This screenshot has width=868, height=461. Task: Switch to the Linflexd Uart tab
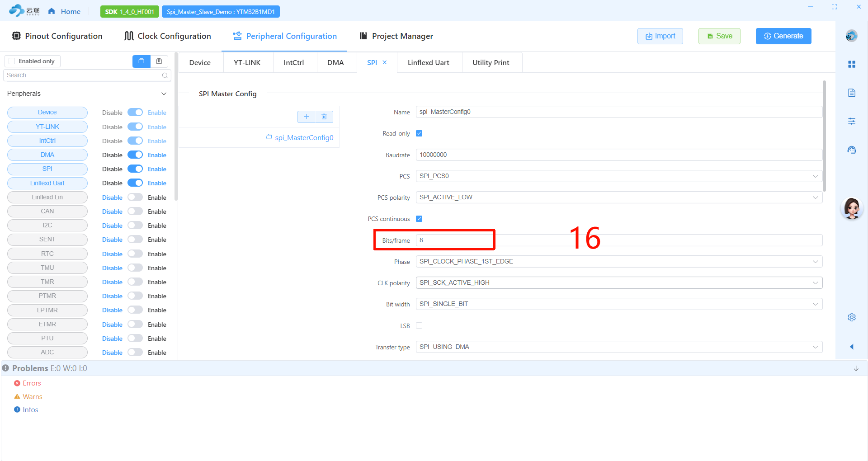(428, 63)
